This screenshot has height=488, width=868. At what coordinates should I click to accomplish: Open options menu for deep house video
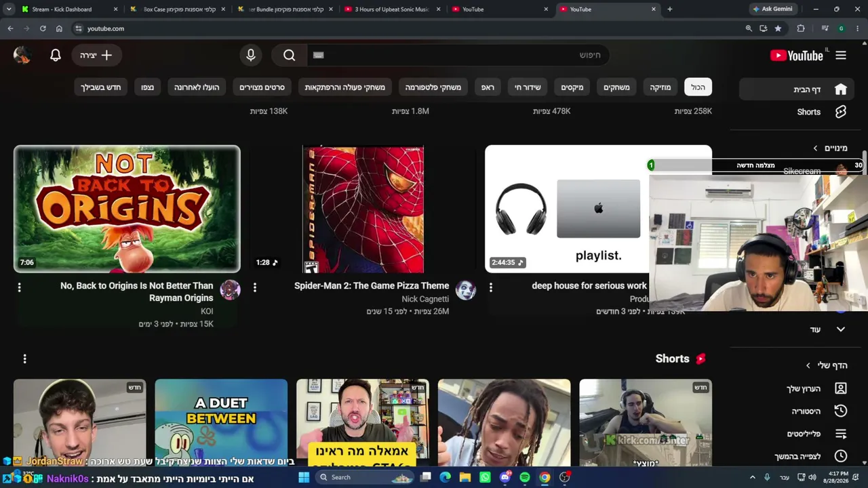pyautogui.click(x=491, y=287)
